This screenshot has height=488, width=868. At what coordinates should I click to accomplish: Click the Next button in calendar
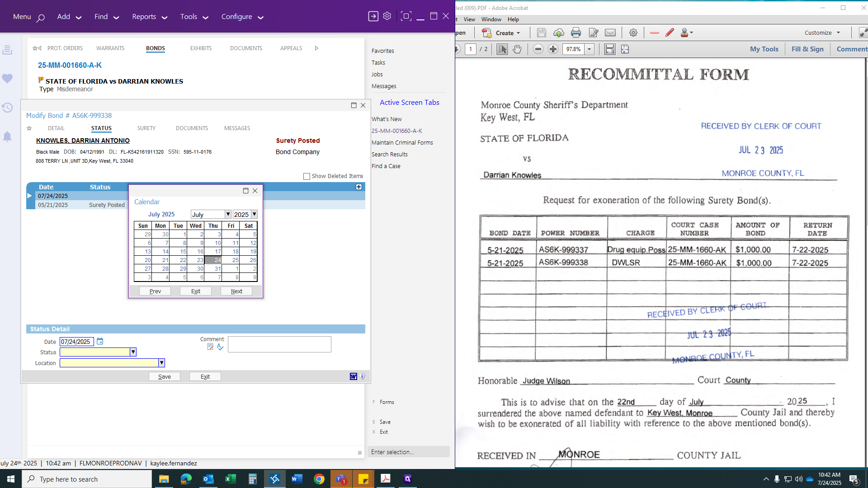click(x=236, y=291)
